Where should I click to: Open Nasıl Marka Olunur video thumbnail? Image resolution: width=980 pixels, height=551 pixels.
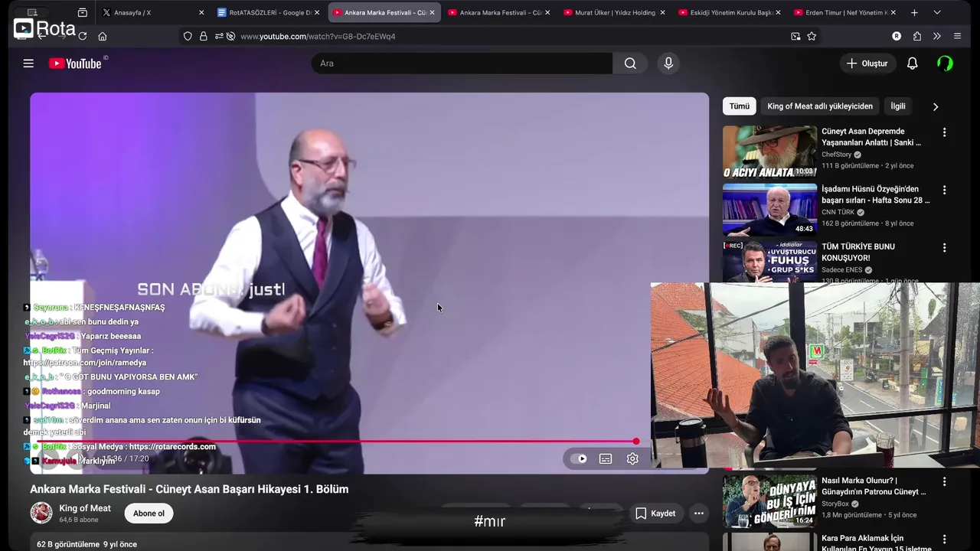point(769,500)
